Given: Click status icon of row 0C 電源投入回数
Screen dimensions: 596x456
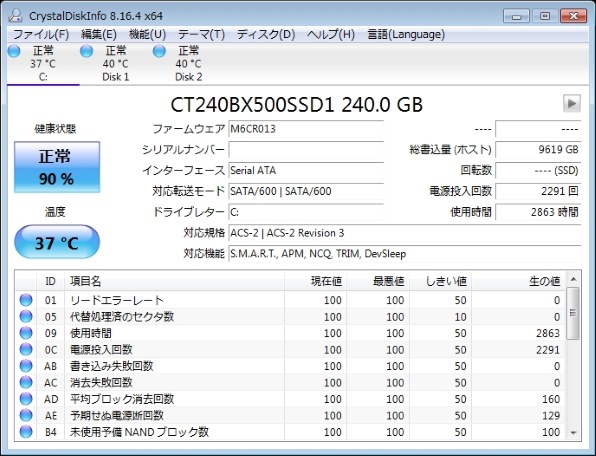Looking at the screenshot, I should (x=26, y=349).
